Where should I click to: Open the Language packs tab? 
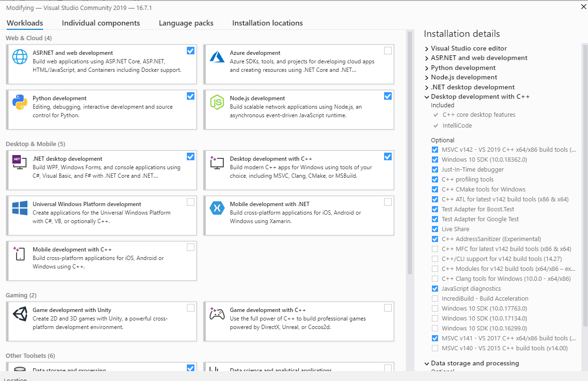[186, 23]
